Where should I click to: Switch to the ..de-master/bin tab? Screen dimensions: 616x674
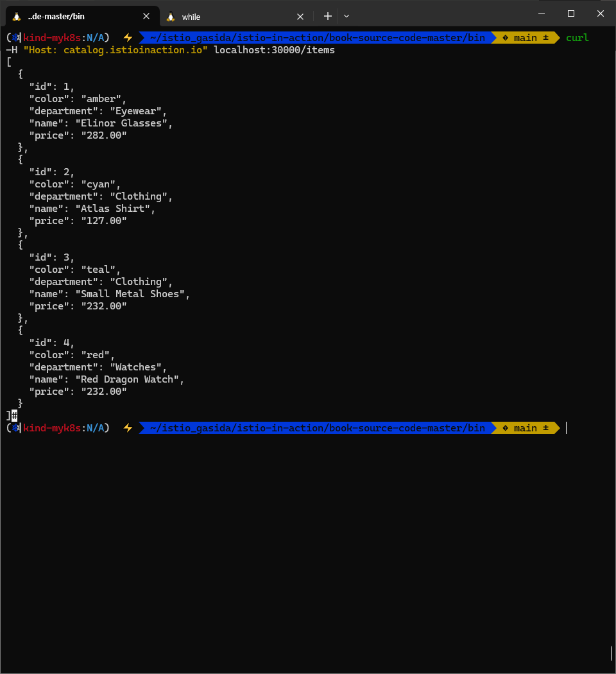(x=83, y=16)
